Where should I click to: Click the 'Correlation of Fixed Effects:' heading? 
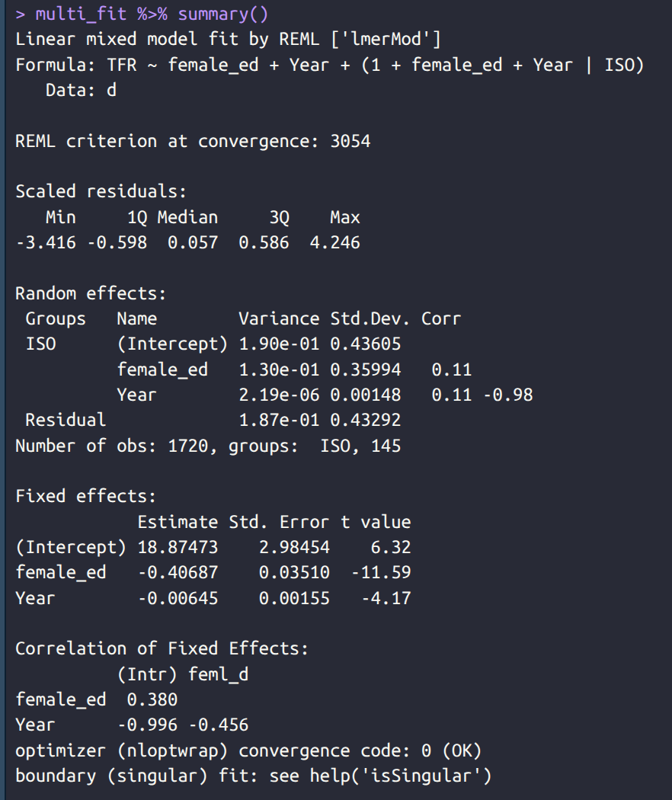[x=162, y=648]
